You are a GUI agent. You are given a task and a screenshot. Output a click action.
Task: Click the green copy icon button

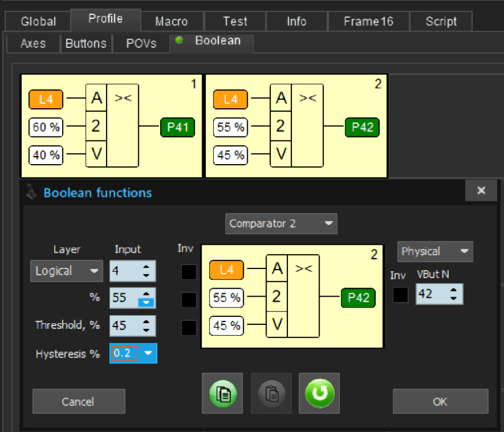pos(222,393)
